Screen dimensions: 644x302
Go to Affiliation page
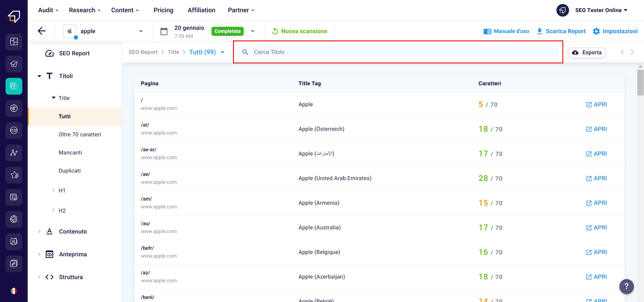click(201, 10)
